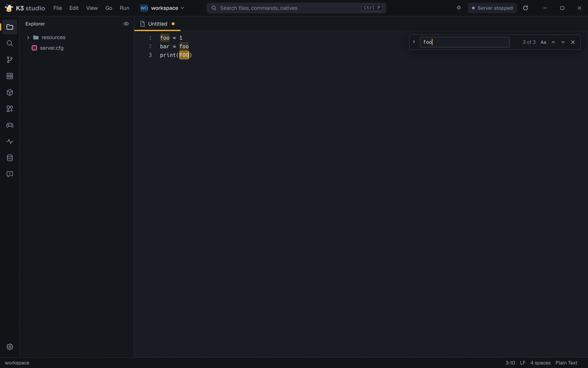This screenshot has height=368, width=588.
Task: Click line number 2 in gutter
Action: click(x=150, y=46)
